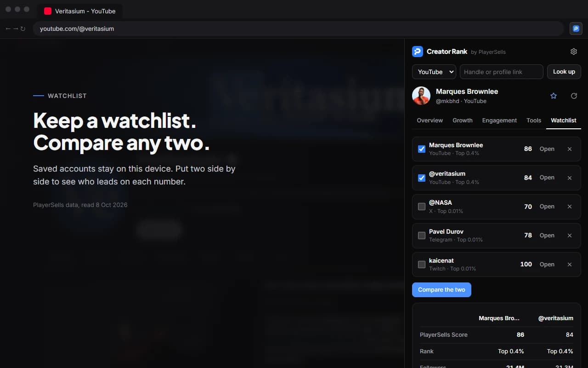Viewport: 588px width, 368px height.
Task: Select the Watchlist tab
Action: point(564,120)
